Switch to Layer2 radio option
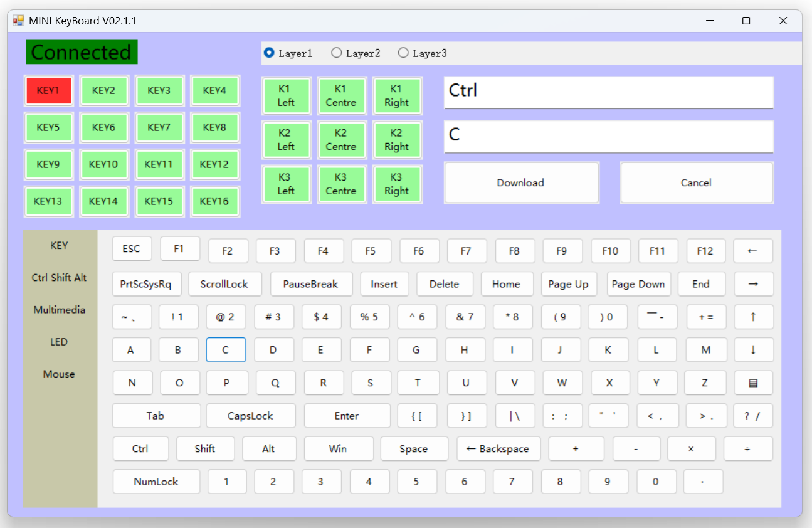Viewport: 812px width, 528px height. click(337, 53)
